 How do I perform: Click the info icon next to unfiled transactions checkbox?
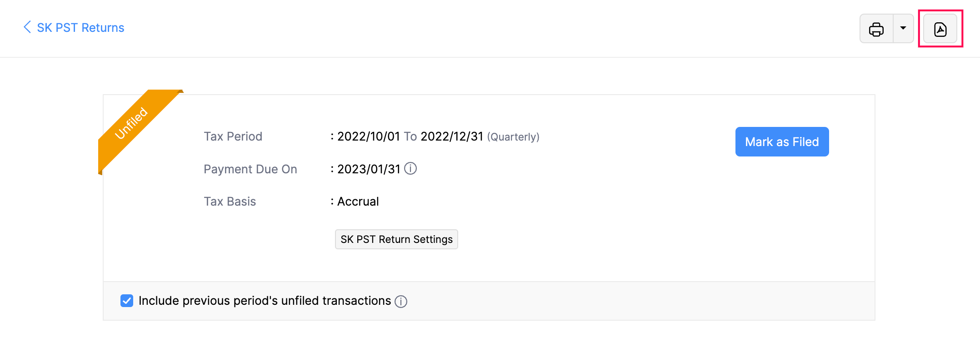pos(401,301)
